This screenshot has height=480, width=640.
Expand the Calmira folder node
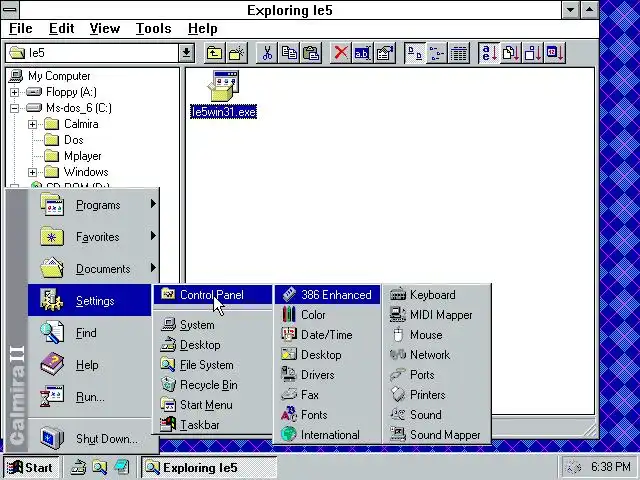tap(32, 124)
